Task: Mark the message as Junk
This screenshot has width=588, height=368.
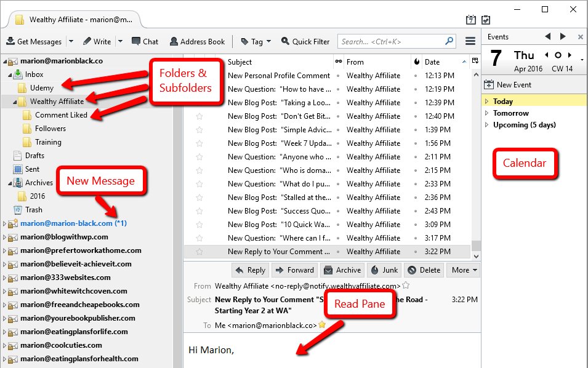Action: [x=384, y=270]
